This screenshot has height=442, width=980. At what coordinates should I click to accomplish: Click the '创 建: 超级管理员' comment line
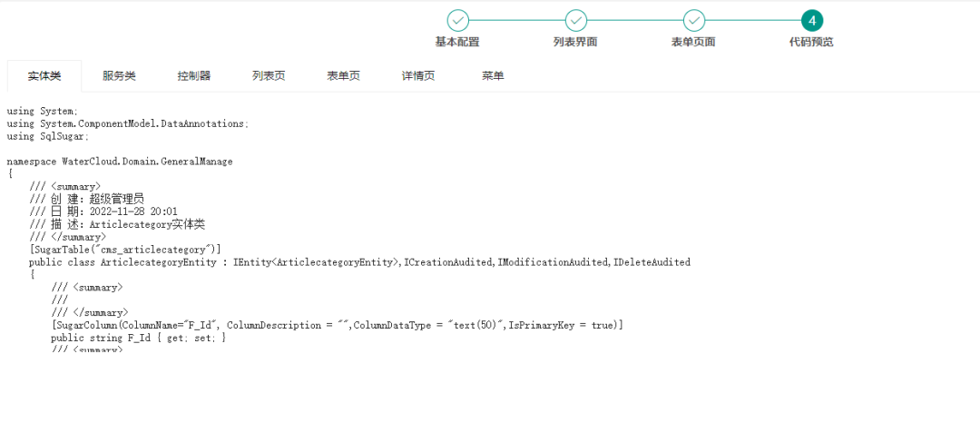coord(87,200)
